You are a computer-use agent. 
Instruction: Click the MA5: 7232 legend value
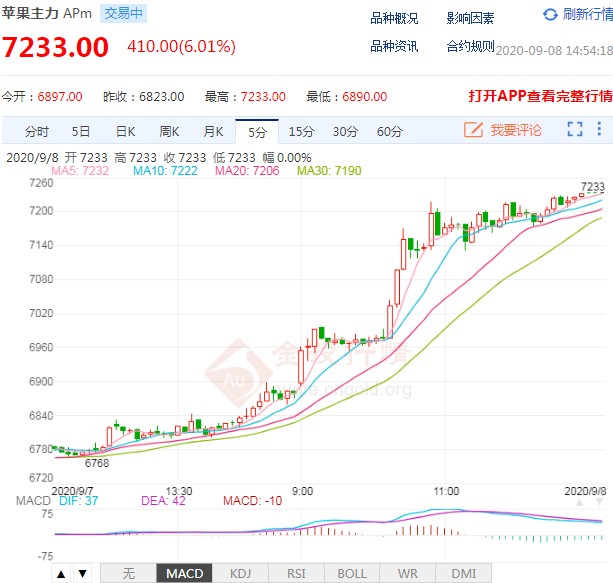pyautogui.click(x=80, y=170)
